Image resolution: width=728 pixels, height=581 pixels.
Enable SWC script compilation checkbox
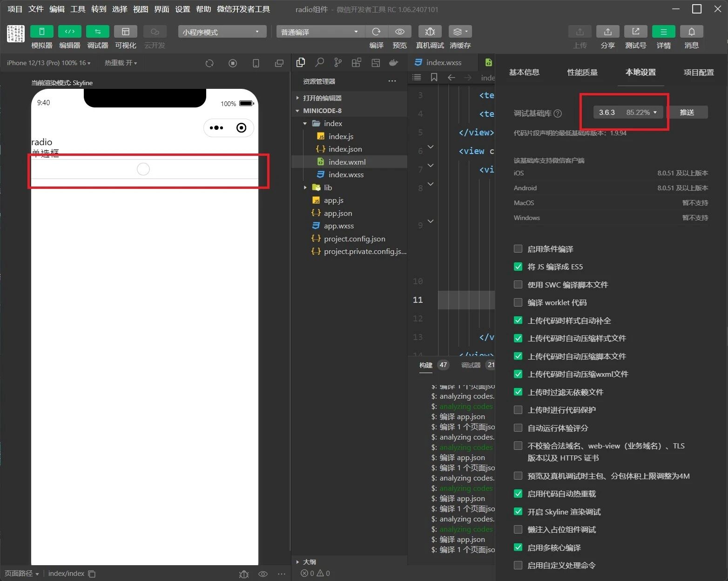(518, 285)
